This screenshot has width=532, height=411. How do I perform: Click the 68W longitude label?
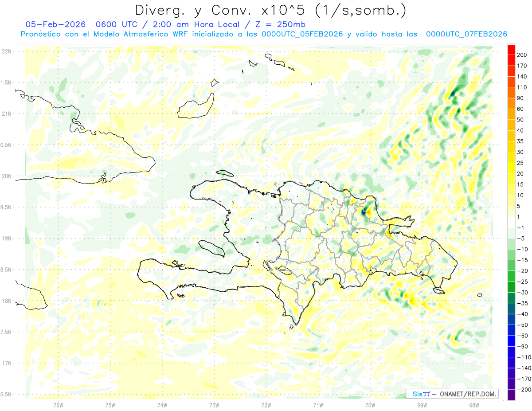pyautogui.click(x=473, y=404)
